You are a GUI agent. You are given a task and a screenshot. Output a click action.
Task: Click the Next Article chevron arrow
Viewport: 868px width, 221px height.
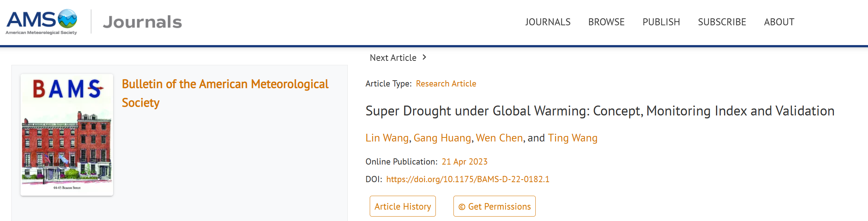click(424, 57)
